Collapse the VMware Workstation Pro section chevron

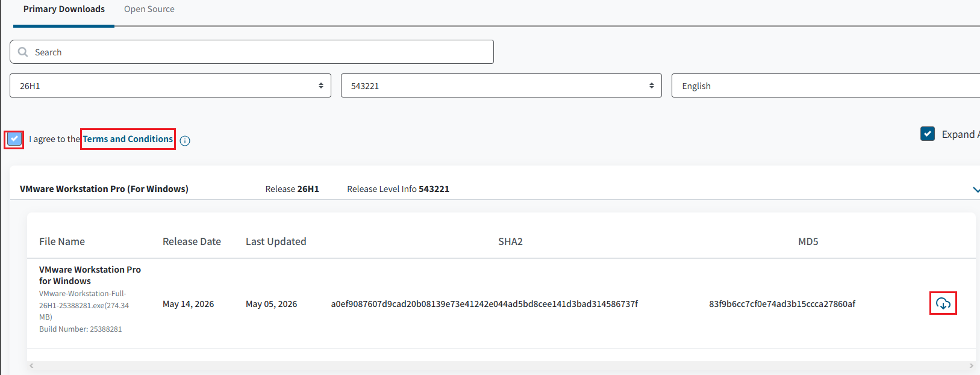[976, 190]
